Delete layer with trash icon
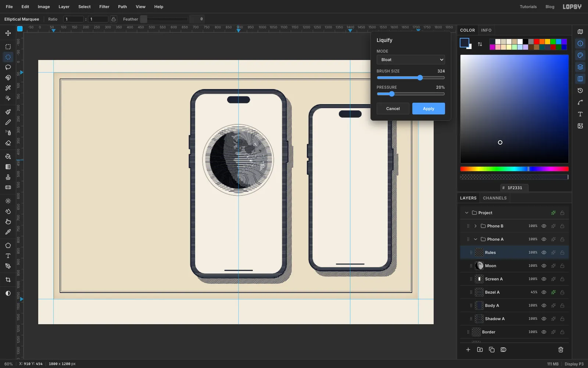 coord(561,350)
